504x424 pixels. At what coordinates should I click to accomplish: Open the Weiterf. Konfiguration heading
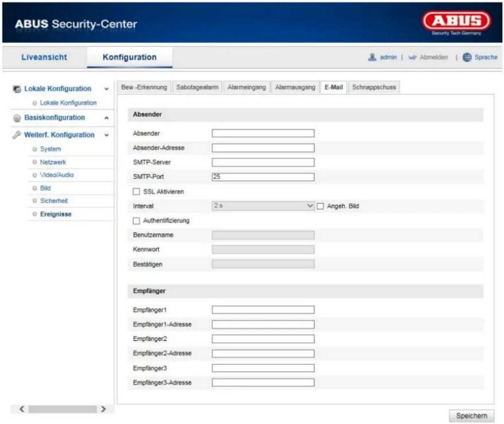(59, 135)
